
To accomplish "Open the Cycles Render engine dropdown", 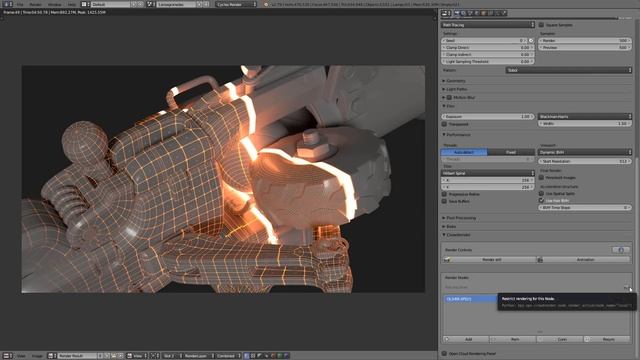I will click(237, 4).
